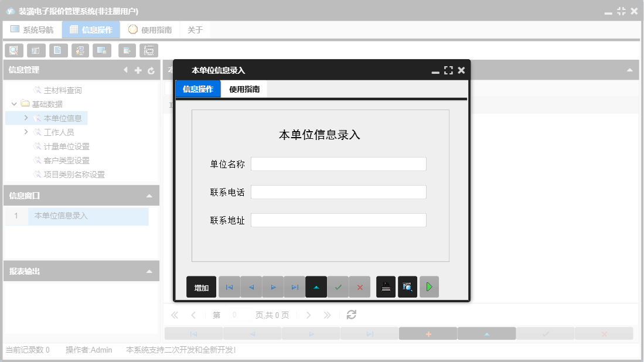Screen dimensions: 644x362
Task: Select the search query icon on the main toolbar
Action: (x=13, y=50)
